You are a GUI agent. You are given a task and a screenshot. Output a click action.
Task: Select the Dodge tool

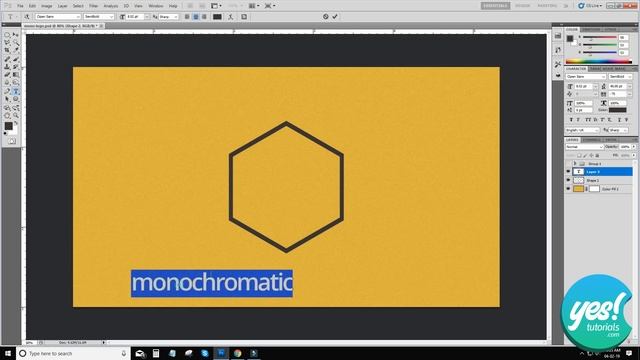16,83
